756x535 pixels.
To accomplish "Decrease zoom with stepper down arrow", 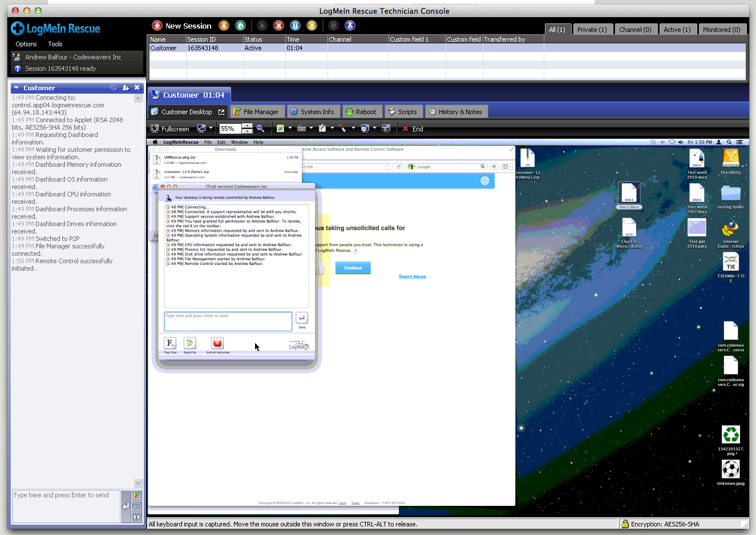I will (247, 131).
